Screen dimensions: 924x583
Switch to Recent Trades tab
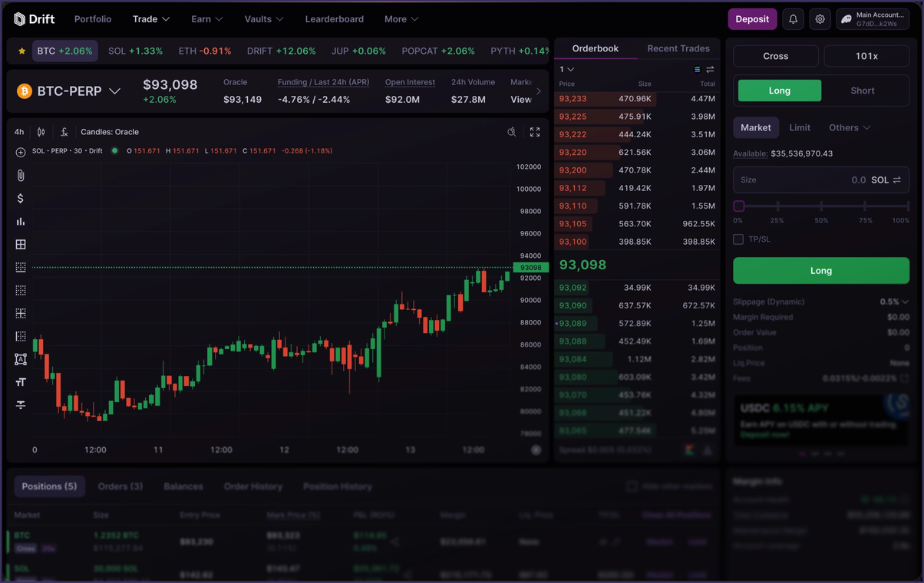click(678, 48)
